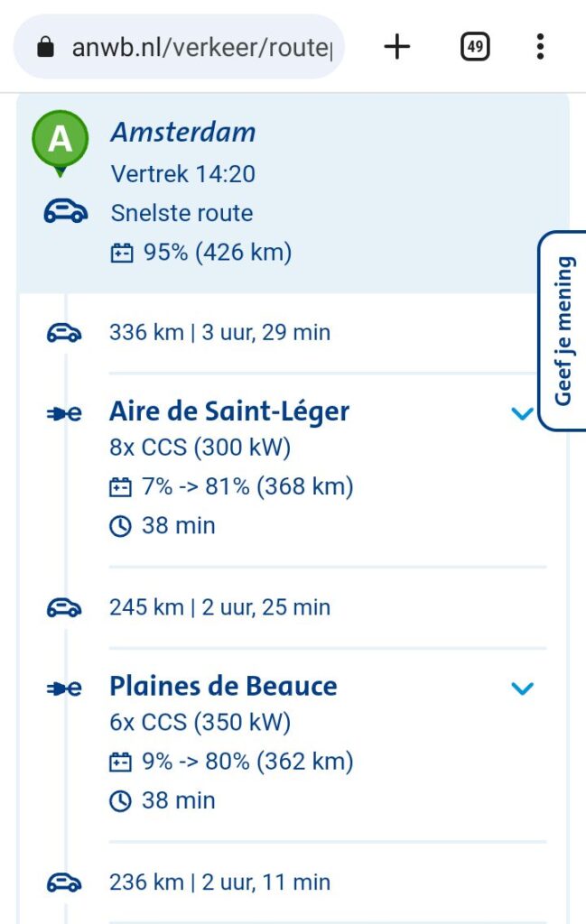Tap the car icon beside Snelste route

click(x=65, y=213)
